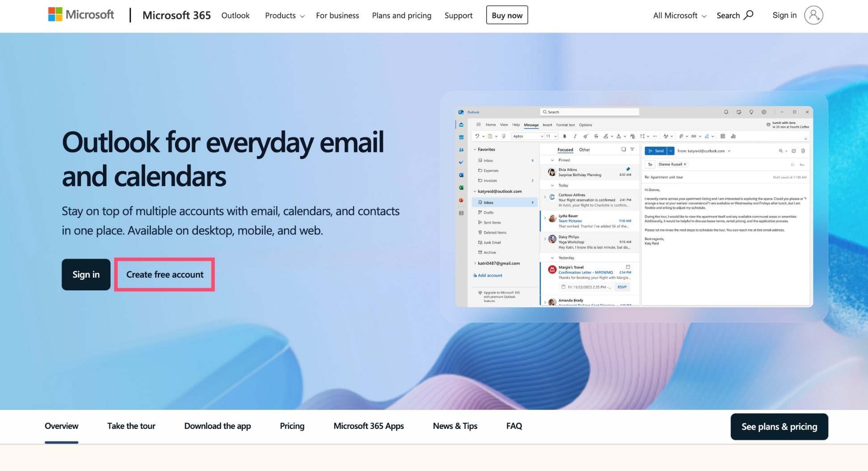Open the Insert ribbon tab in the preview
The height and width of the screenshot is (471, 868).
click(547, 125)
